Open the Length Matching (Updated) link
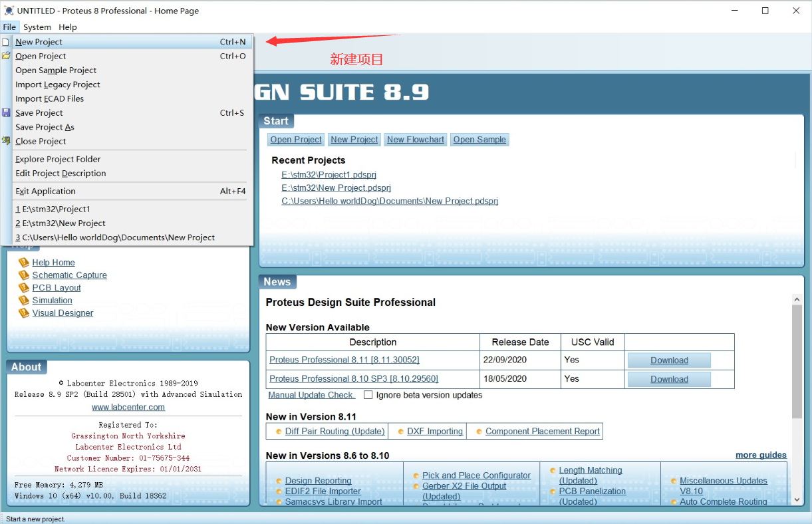812x524 pixels. coord(591,475)
